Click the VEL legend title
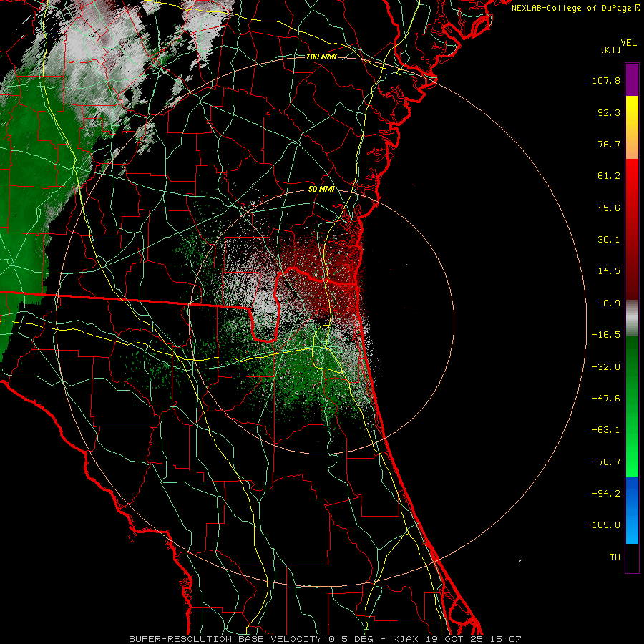The width and height of the screenshot is (644, 644). pos(629,43)
